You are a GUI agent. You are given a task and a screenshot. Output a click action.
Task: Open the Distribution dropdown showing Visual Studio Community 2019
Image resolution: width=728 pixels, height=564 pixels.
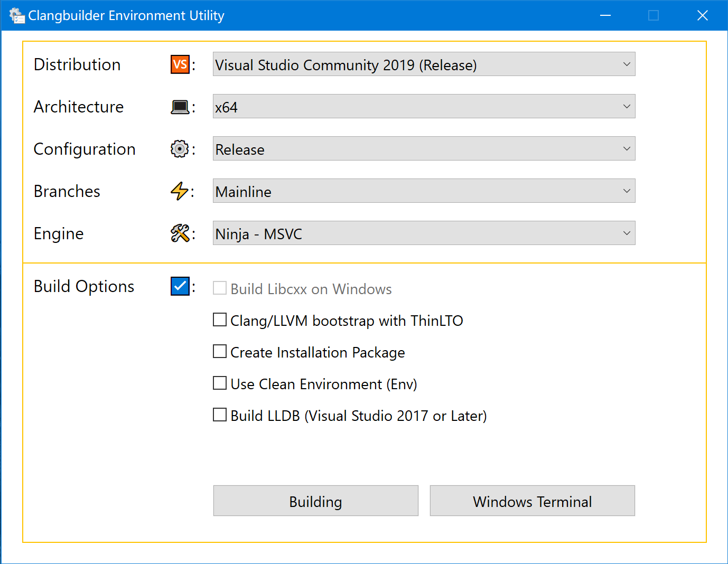tap(424, 64)
